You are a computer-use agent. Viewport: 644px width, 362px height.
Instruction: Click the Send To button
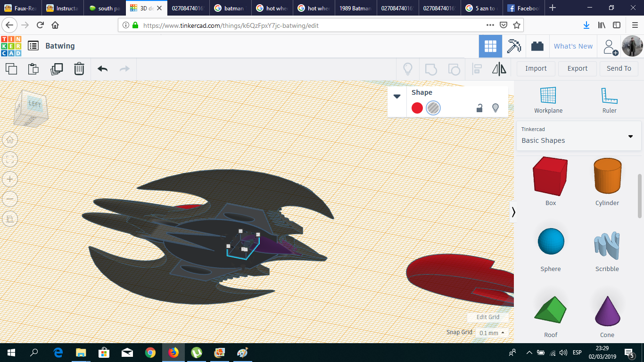[619, 69]
